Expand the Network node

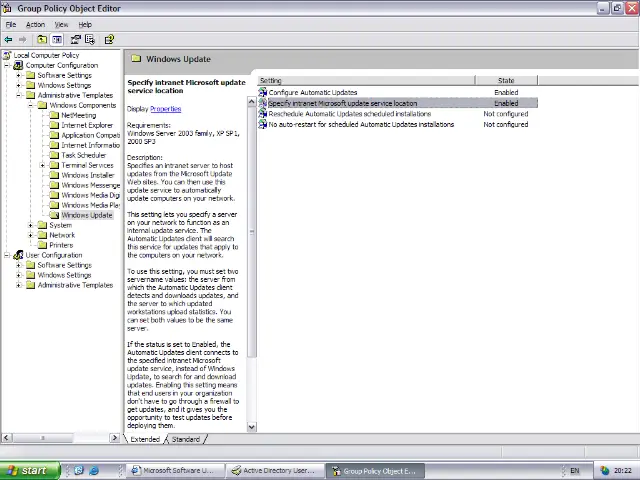[x=31, y=235]
